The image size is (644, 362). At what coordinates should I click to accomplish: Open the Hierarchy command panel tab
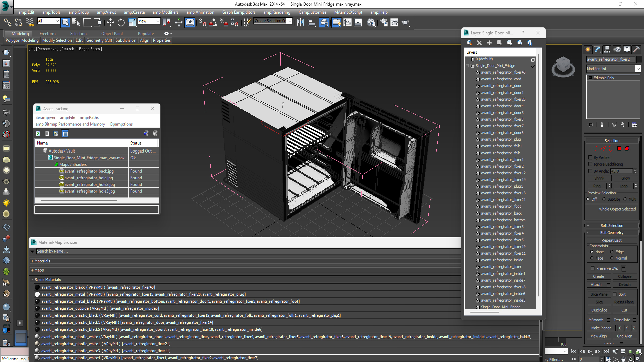pos(607,50)
